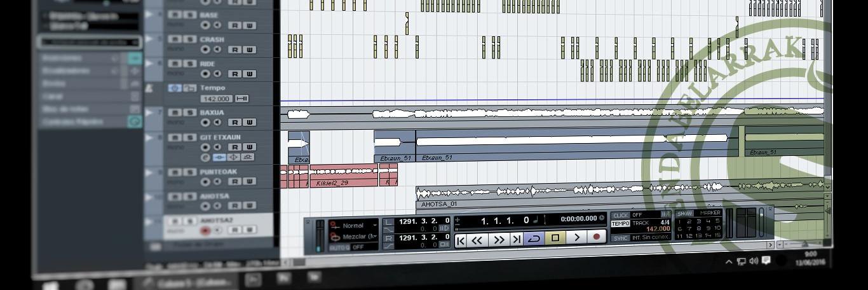The image size is (868, 290).
Task: Click the Fast Forward transport button
Action: (x=499, y=239)
